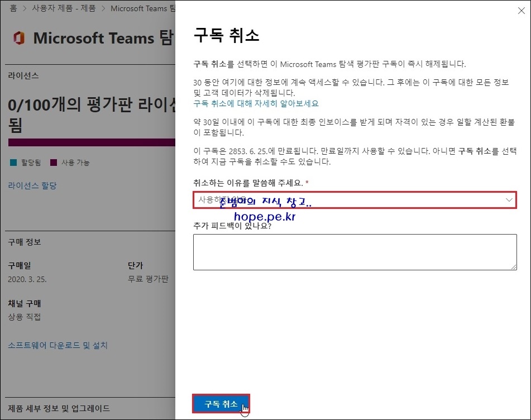Click the teal 할당됨 legend swatch
Image resolution: width=531 pixels, height=420 pixels.
click(13, 163)
